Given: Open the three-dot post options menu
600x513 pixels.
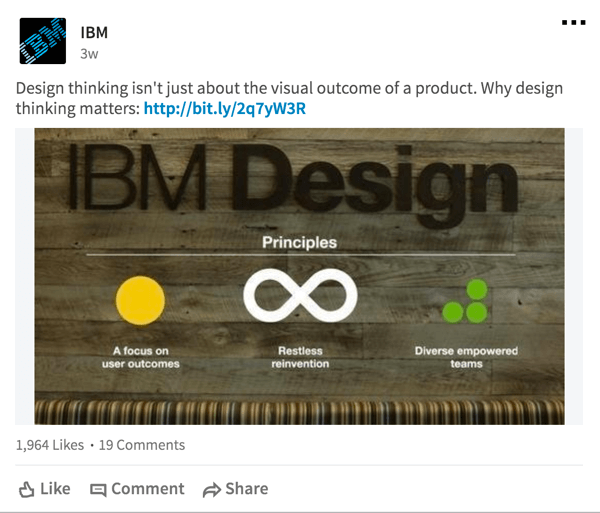Looking at the screenshot, I should (574, 23).
